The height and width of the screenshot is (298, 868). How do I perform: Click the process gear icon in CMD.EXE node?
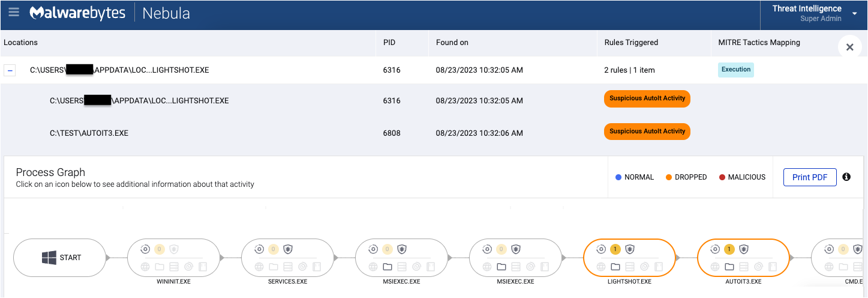point(828,249)
